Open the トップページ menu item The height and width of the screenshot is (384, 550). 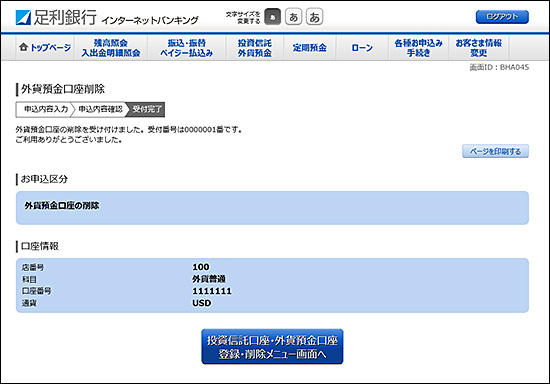tap(45, 48)
